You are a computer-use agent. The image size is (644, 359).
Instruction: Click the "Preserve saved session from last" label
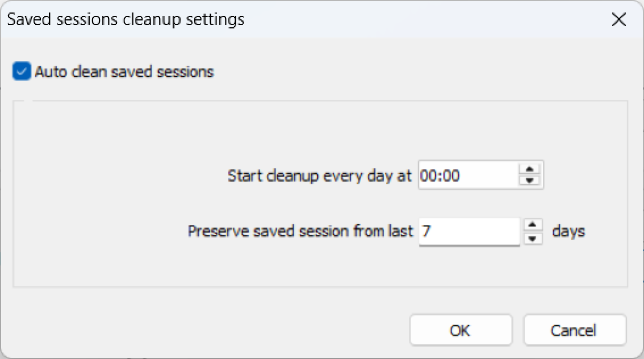tap(300, 232)
